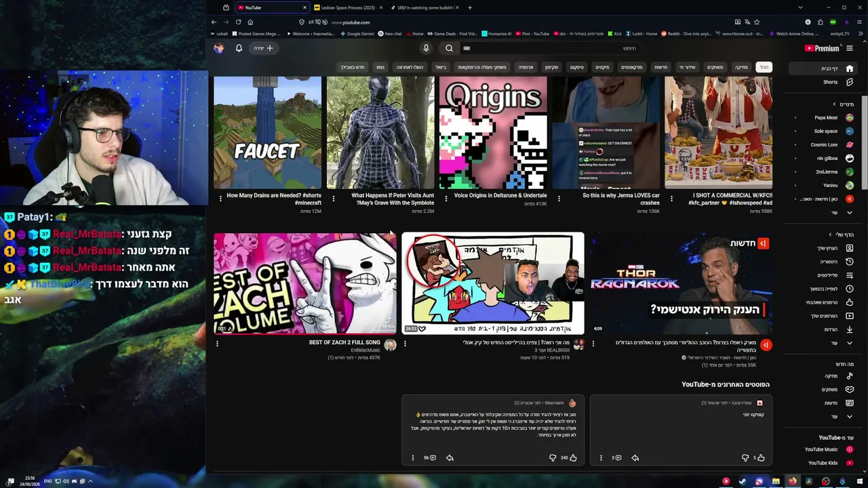Select the animation filter chip 'אנימציה'
The image size is (868, 488).
(x=526, y=67)
